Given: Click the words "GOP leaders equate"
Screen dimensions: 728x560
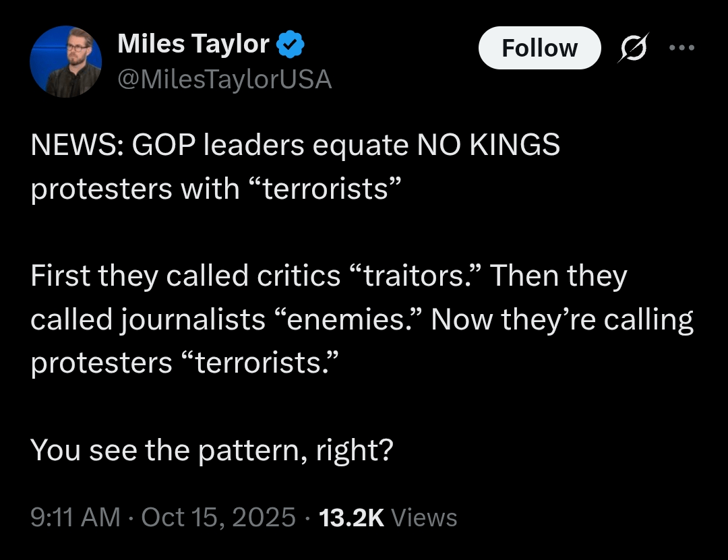Looking at the screenshot, I should point(268,146).
